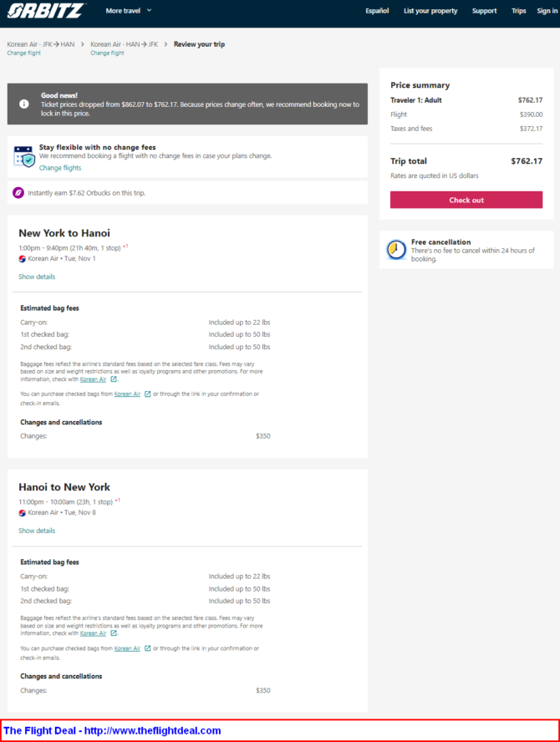
Task: Click the Change flights link in flexible banner
Action: [x=60, y=168]
